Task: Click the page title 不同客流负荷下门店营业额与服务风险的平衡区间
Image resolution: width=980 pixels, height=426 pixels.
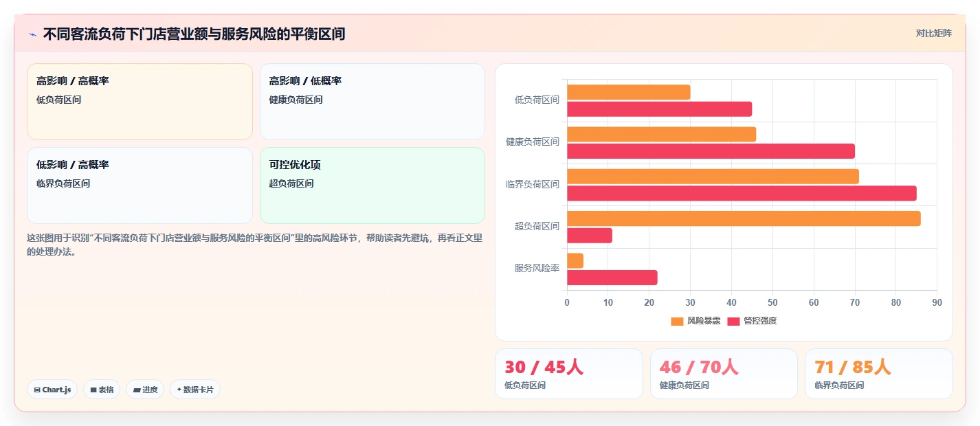Action: (194, 34)
